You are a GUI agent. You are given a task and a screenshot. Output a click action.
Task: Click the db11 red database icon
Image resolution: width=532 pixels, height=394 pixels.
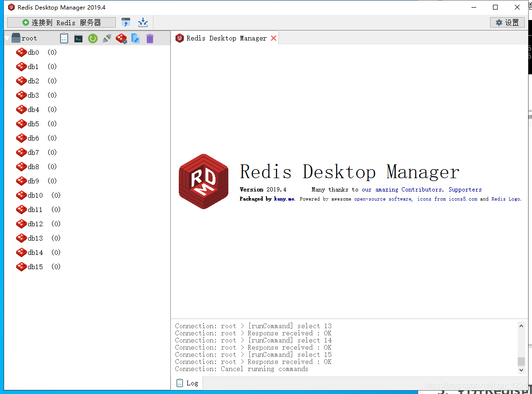tap(21, 210)
